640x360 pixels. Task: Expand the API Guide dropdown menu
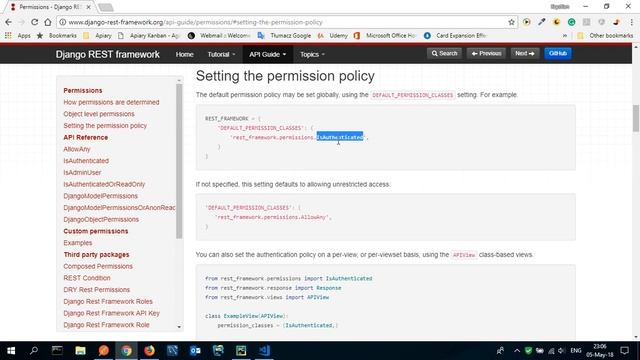pos(268,54)
